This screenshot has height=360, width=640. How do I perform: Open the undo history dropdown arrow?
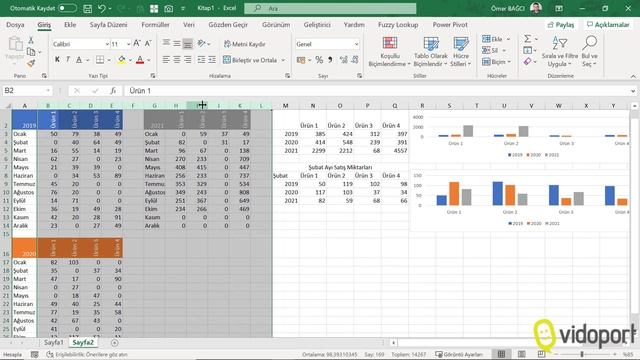110,9
